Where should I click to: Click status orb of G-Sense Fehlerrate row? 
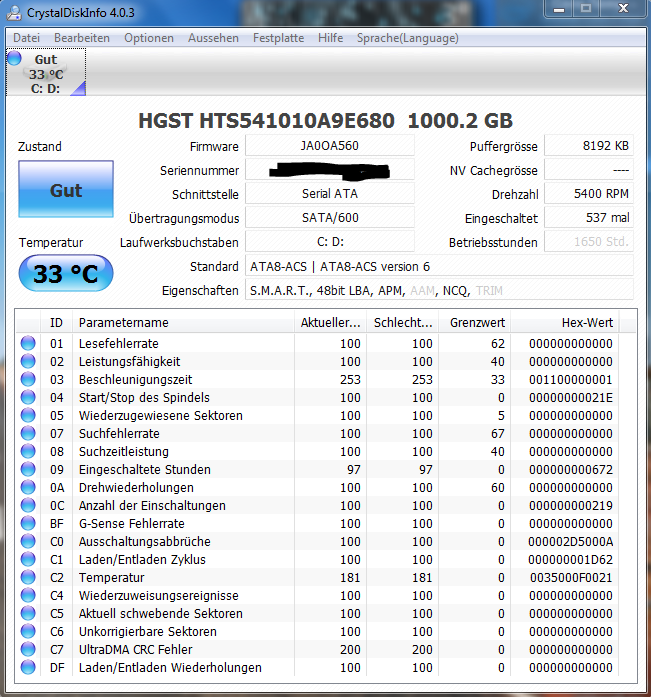point(28,523)
